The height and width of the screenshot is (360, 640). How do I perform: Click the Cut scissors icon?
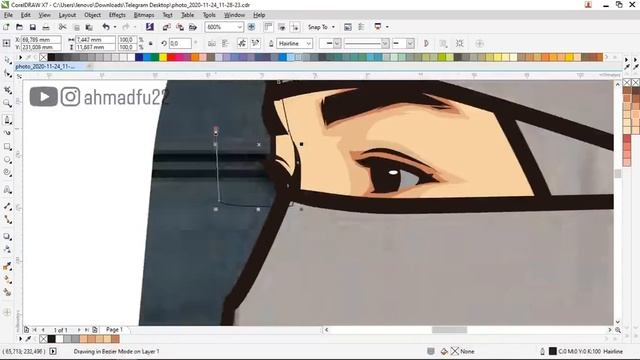click(62, 27)
